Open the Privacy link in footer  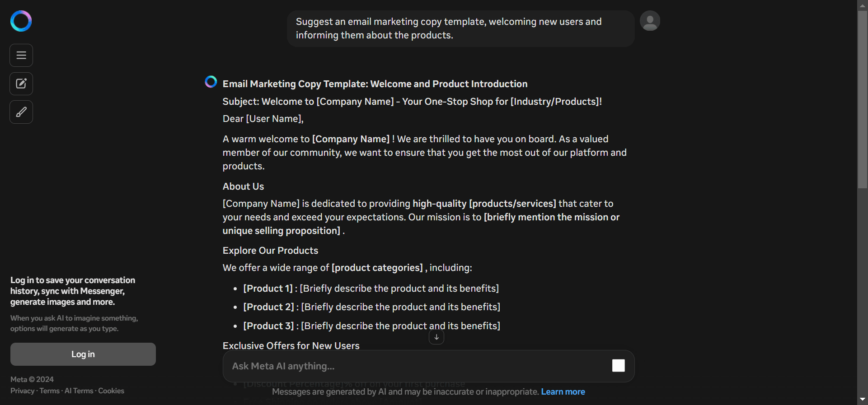22,391
